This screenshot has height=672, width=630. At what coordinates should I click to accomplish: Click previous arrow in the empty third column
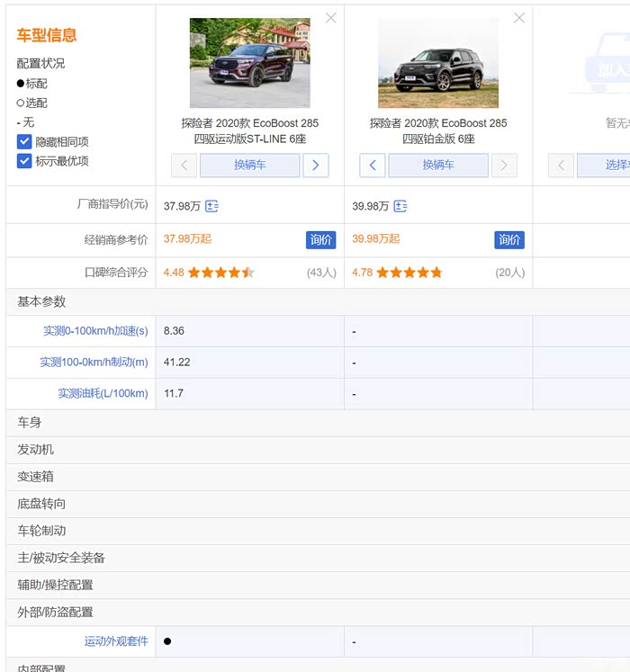pos(561,165)
